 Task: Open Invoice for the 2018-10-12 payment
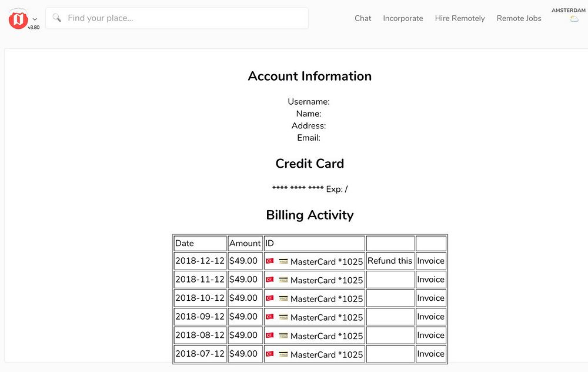[430, 298]
